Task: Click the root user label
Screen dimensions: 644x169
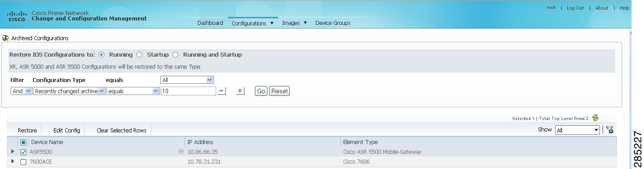Action: 551,8
